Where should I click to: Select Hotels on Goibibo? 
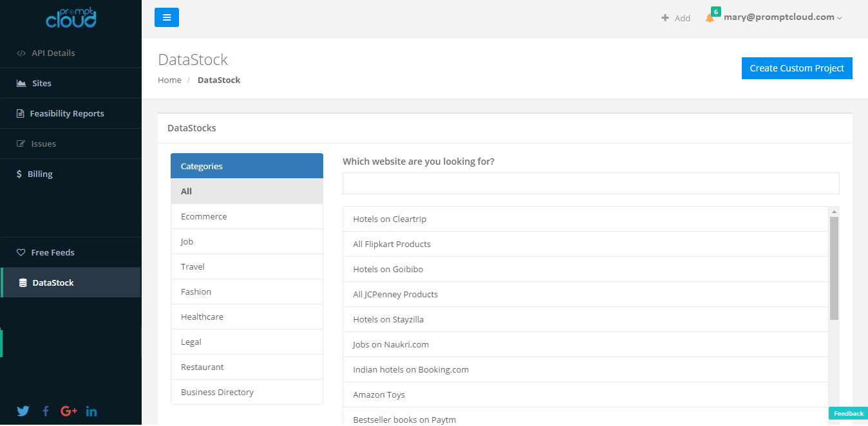pos(585,269)
